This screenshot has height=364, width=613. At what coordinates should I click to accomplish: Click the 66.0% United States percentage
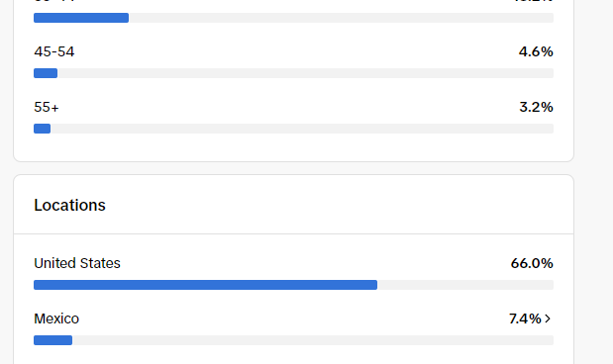(532, 263)
